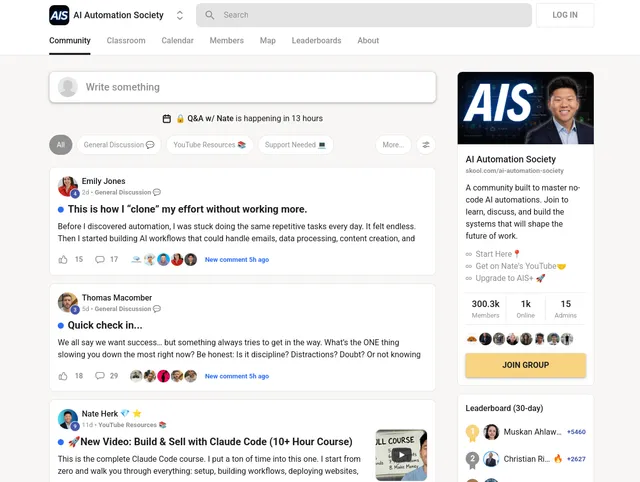Click thumbs-up on Thomas Macomber's post
The height and width of the screenshot is (482, 640).
(x=63, y=376)
